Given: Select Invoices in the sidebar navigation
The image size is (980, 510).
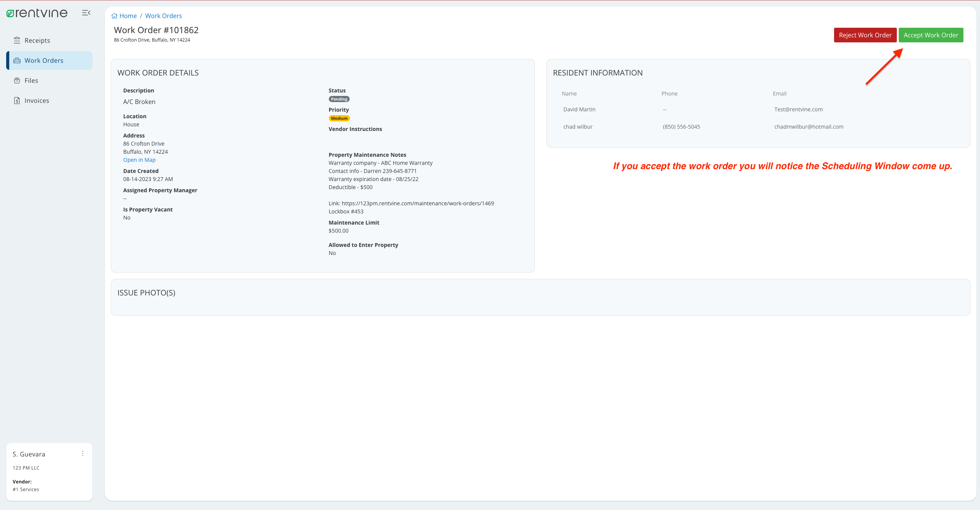Looking at the screenshot, I should pos(37,100).
